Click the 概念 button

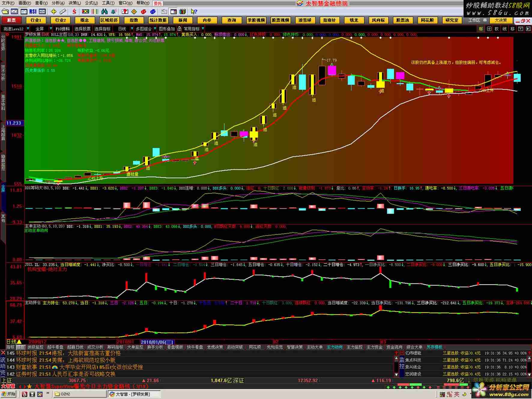85,20
